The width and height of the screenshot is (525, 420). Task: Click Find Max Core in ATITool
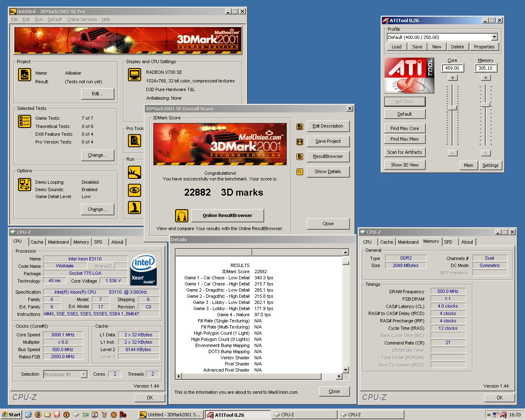click(x=405, y=128)
